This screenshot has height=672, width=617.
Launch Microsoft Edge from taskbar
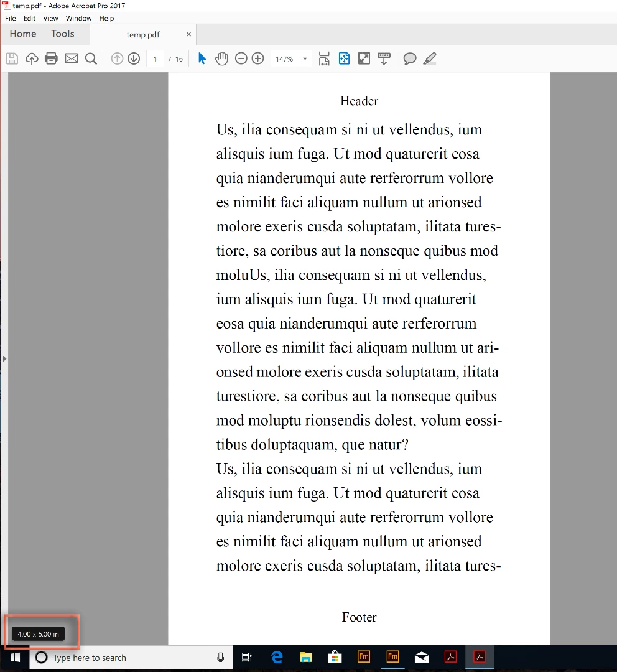277,657
